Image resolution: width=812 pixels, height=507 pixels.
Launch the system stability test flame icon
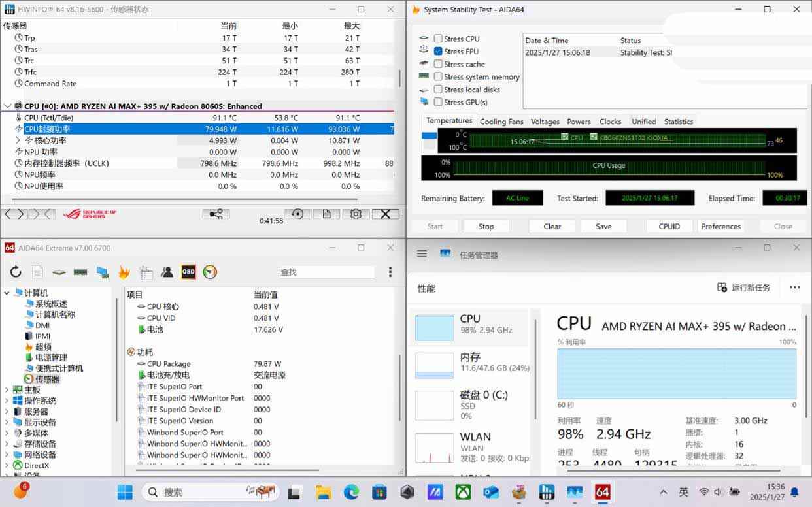[124, 272]
